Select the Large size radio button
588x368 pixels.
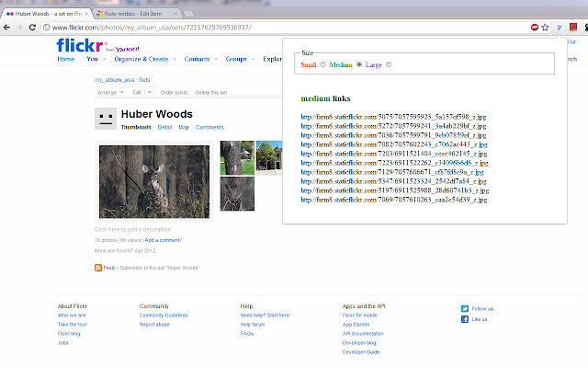coord(389,64)
